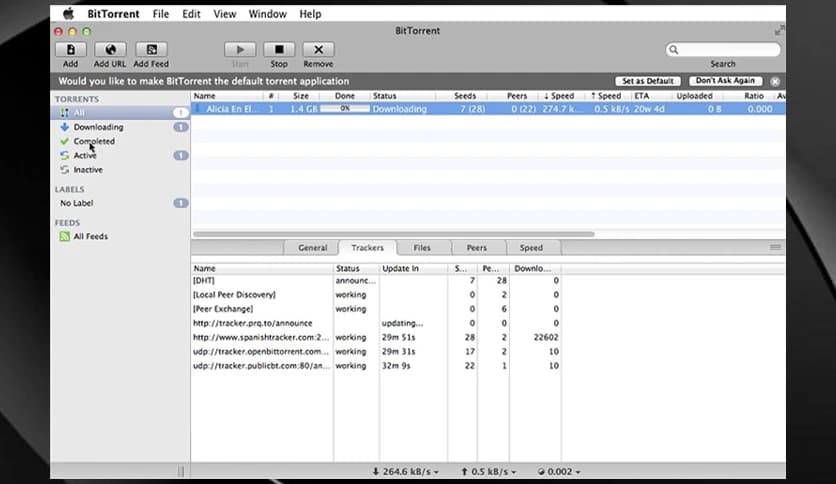Screen dimensions: 836x484
Task: Click the Inactive sync icon
Action: (x=65, y=170)
